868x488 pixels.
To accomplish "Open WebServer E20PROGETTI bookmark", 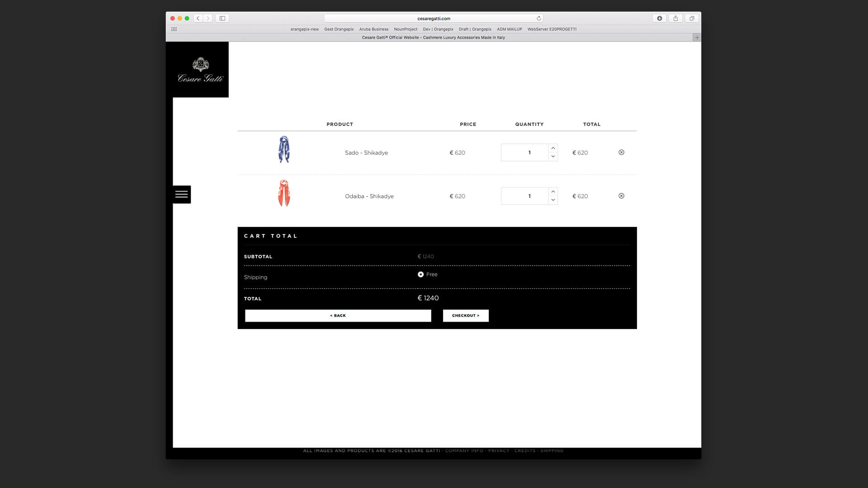I will click(x=552, y=29).
